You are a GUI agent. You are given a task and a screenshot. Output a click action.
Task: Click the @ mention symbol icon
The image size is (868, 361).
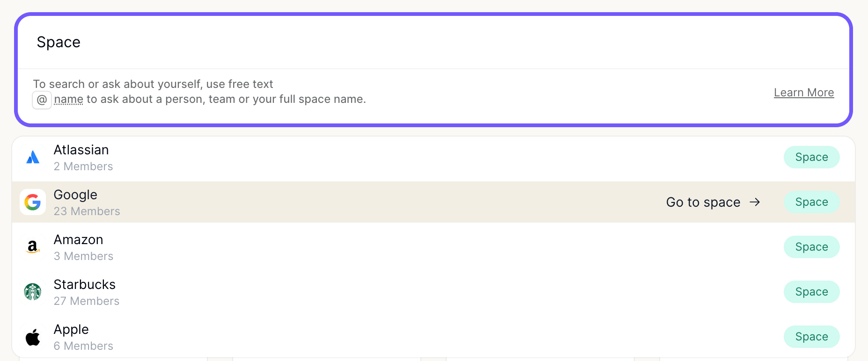click(x=42, y=100)
